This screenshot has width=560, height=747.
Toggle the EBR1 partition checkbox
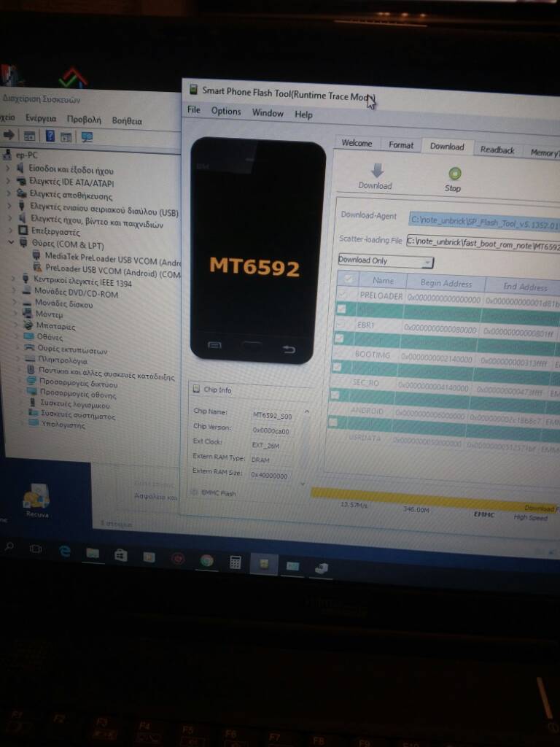click(341, 324)
